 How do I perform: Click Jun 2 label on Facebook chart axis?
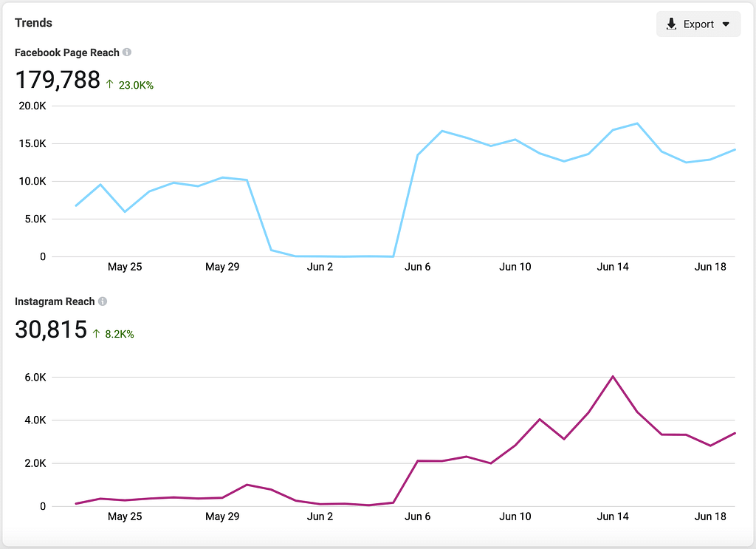[x=320, y=267]
